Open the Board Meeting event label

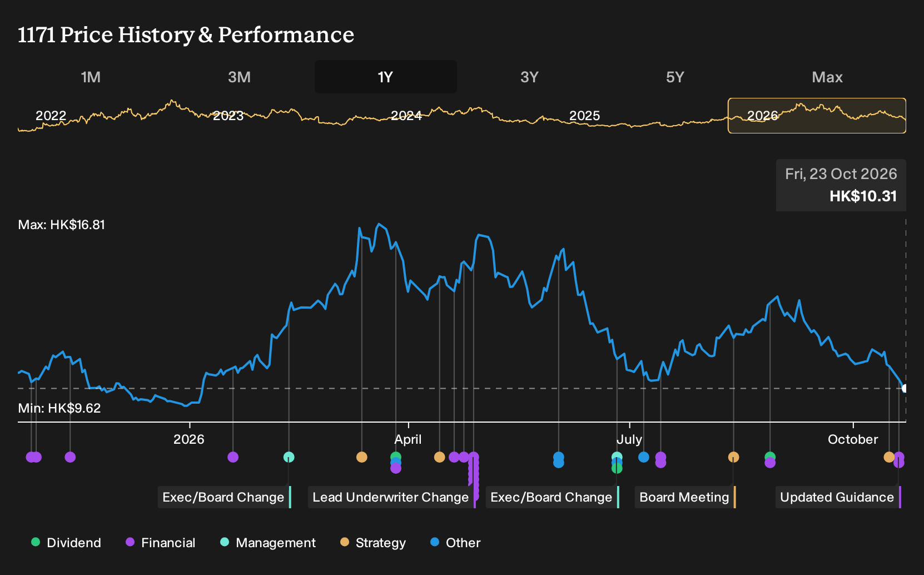point(685,497)
